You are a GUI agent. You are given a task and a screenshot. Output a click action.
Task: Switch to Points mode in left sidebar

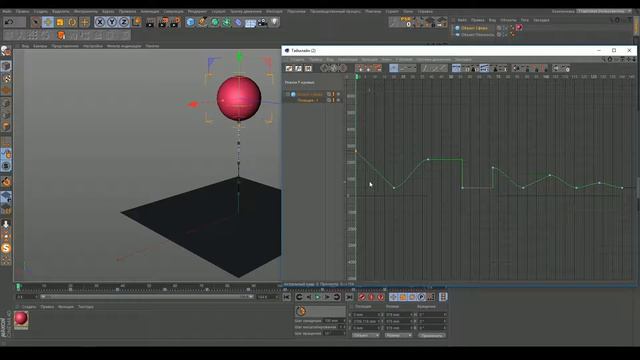click(6, 103)
